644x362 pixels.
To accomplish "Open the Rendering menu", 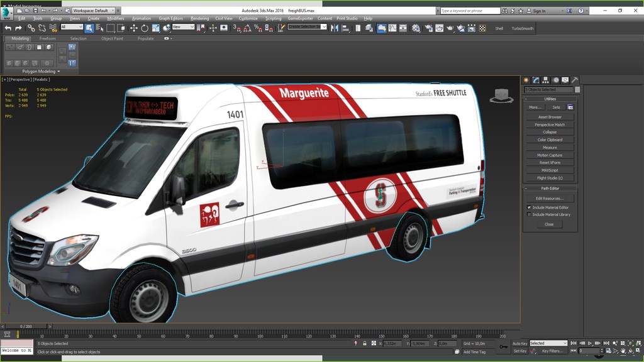I will click(199, 18).
